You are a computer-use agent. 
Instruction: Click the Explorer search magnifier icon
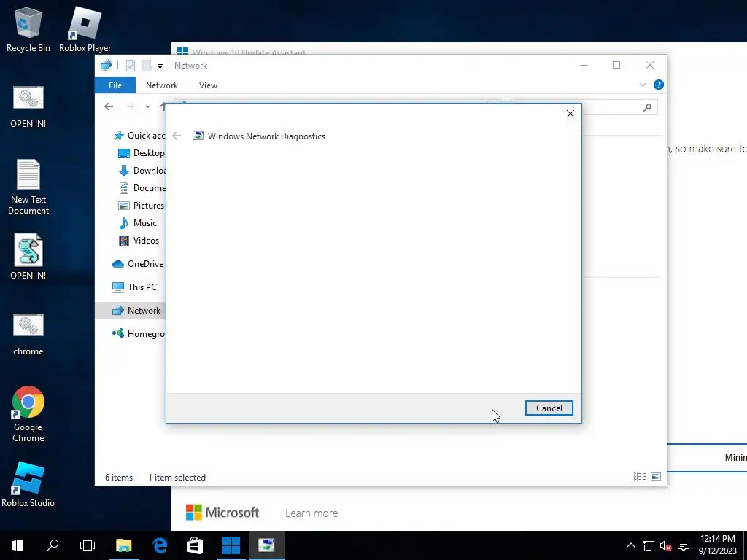[x=647, y=108]
